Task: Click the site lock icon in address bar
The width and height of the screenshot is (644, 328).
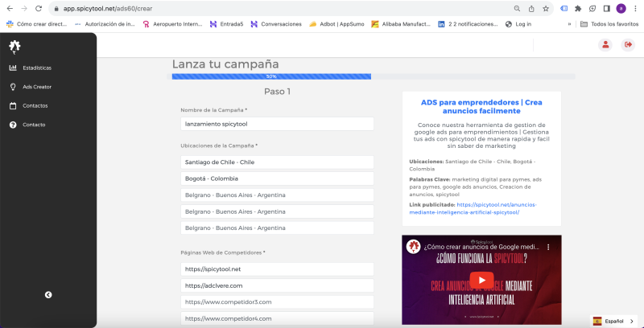Action: [56, 9]
